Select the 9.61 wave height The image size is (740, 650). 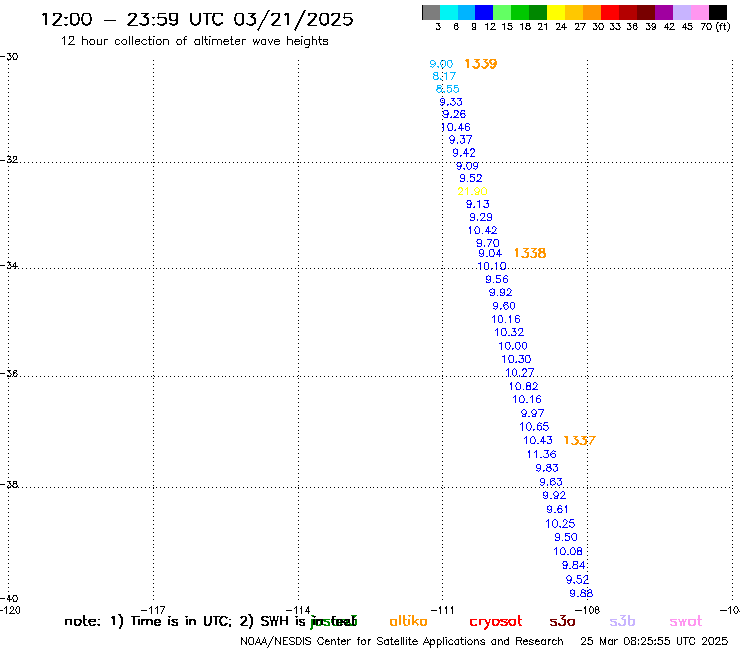[x=557, y=509]
